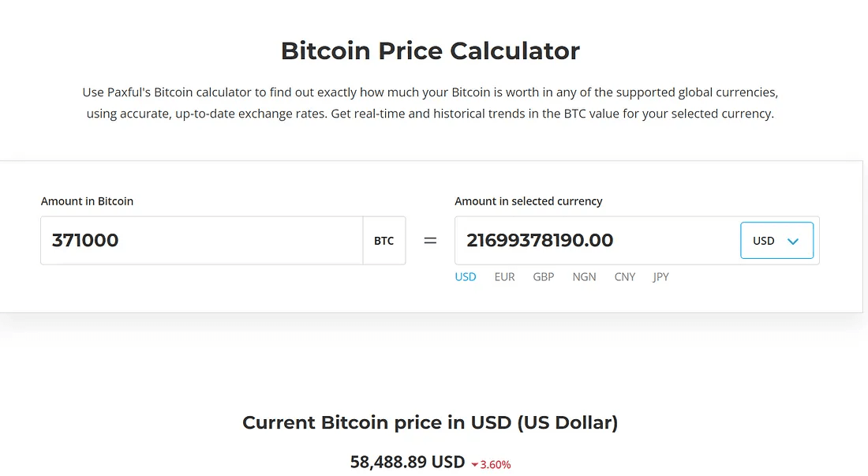Switch to EUR currency shortcut
Viewport: 868px width, 476px height.
pos(504,277)
